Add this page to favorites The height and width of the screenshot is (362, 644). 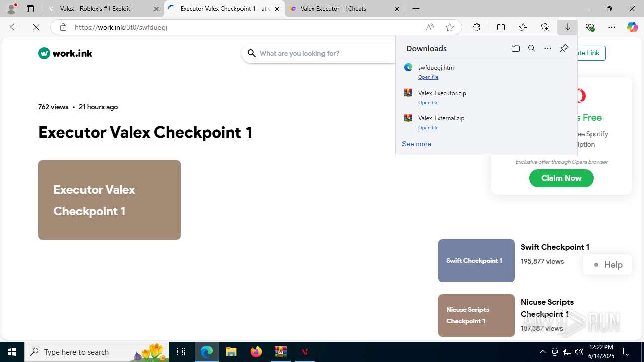tap(450, 27)
